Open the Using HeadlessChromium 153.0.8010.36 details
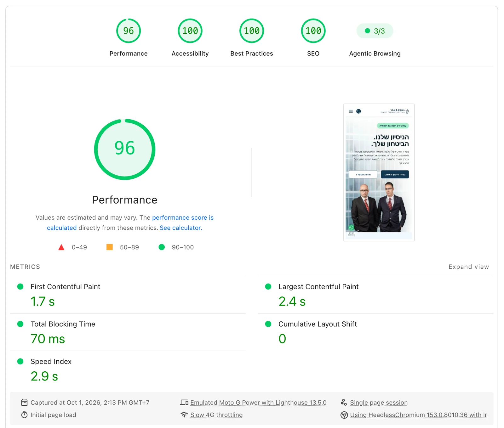The height and width of the screenshot is (428, 504). pyautogui.click(x=418, y=415)
